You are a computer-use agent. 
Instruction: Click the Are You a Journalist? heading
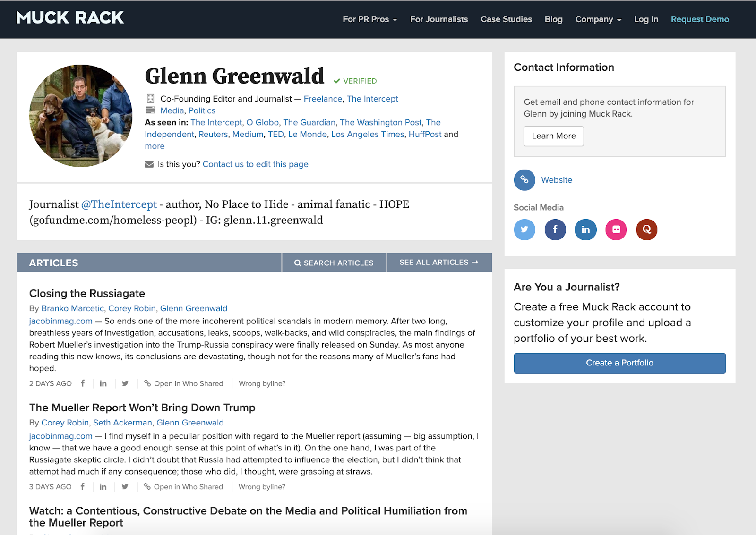(567, 287)
